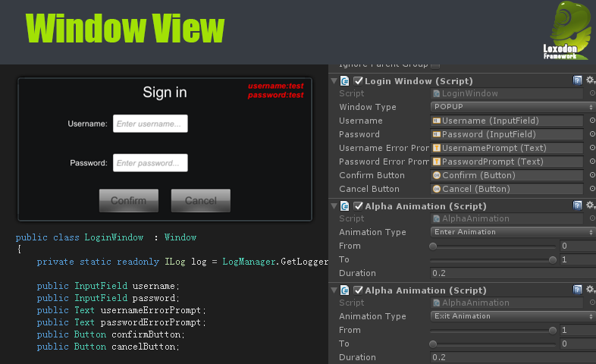Click C# icon of Enter Alpha Animation

345,206
